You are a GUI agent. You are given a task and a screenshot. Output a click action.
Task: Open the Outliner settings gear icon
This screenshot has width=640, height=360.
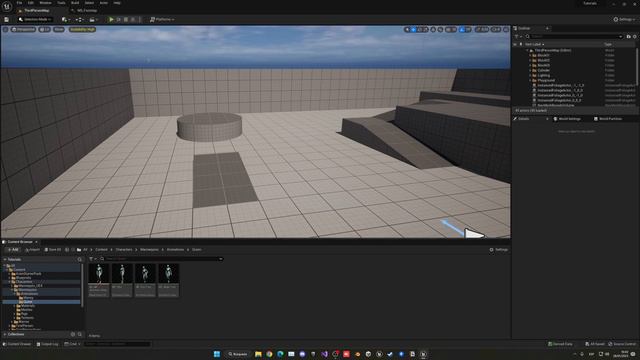635,36
